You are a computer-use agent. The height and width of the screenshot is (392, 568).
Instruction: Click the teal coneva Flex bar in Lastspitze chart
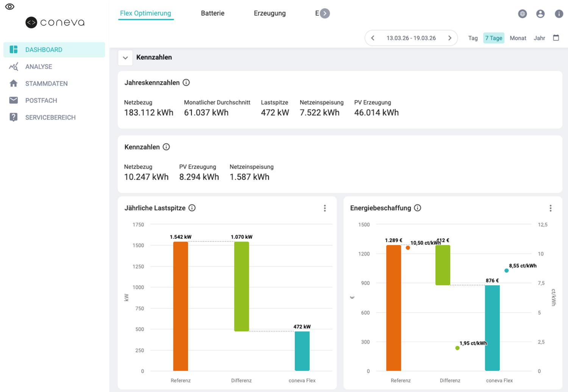click(x=302, y=351)
